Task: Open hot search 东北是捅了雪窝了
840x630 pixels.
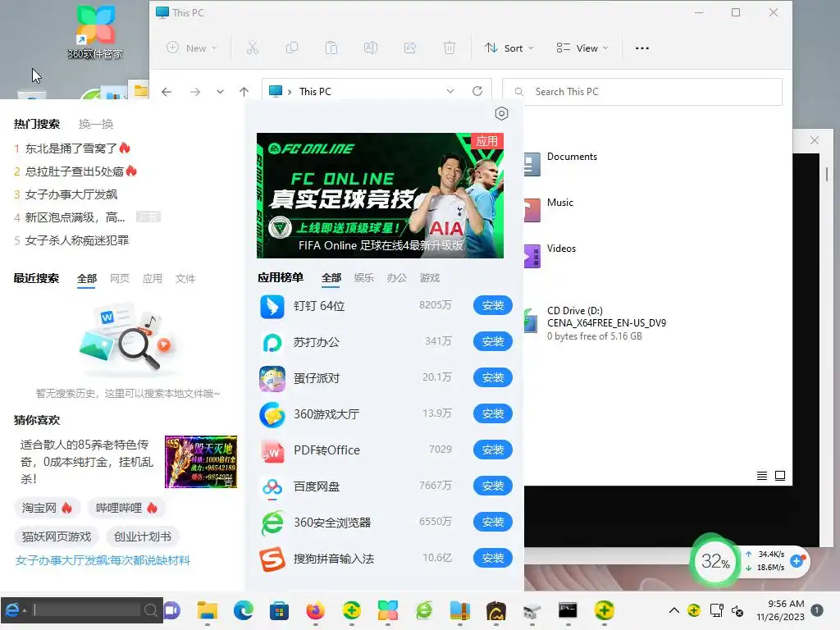Action: (x=71, y=148)
